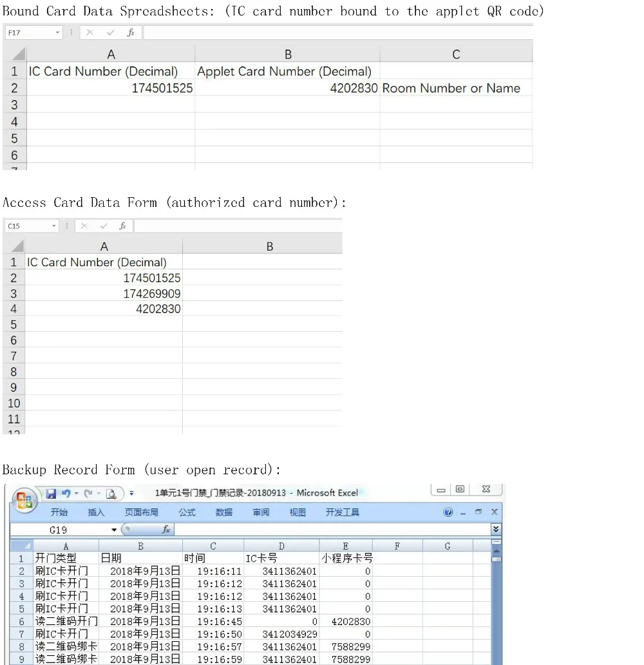Click the 开门类型 header cell
This screenshot has height=665, width=644.
pyautogui.click(x=66, y=557)
